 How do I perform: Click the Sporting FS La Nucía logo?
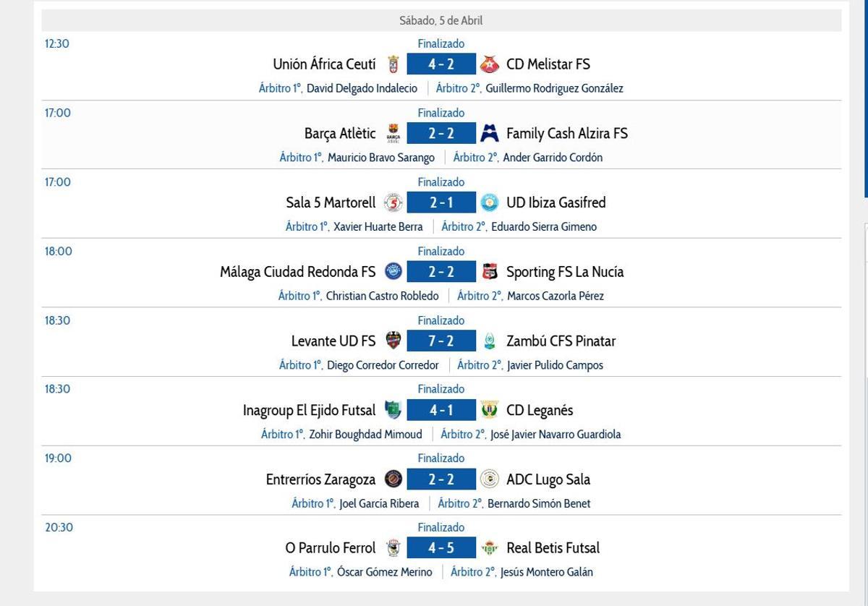[x=491, y=271]
